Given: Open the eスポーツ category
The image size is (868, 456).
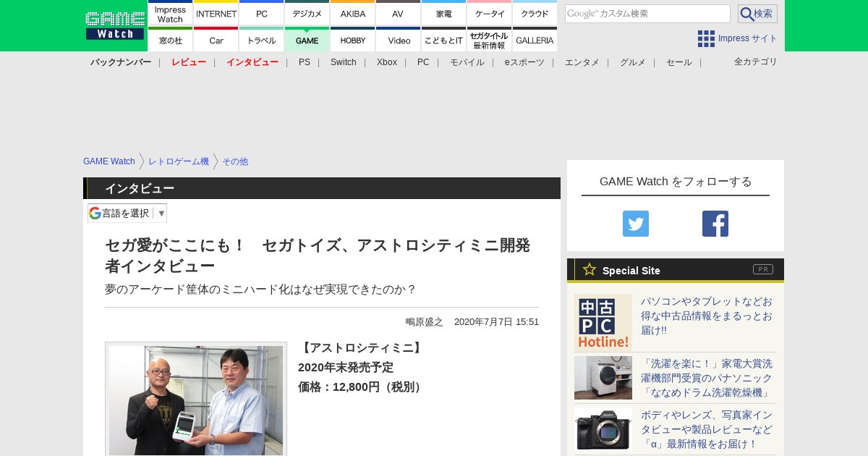Looking at the screenshot, I should (x=524, y=62).
